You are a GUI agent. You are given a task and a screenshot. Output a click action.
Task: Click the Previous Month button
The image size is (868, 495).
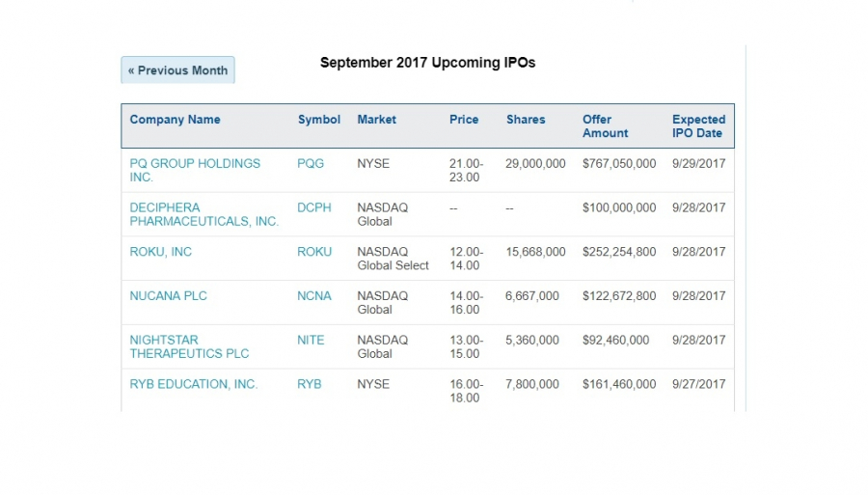tap(177, 70)
